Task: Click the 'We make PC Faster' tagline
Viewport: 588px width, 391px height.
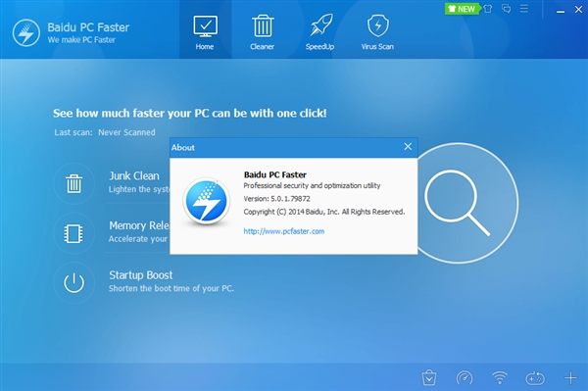Action: pos(81,40)
